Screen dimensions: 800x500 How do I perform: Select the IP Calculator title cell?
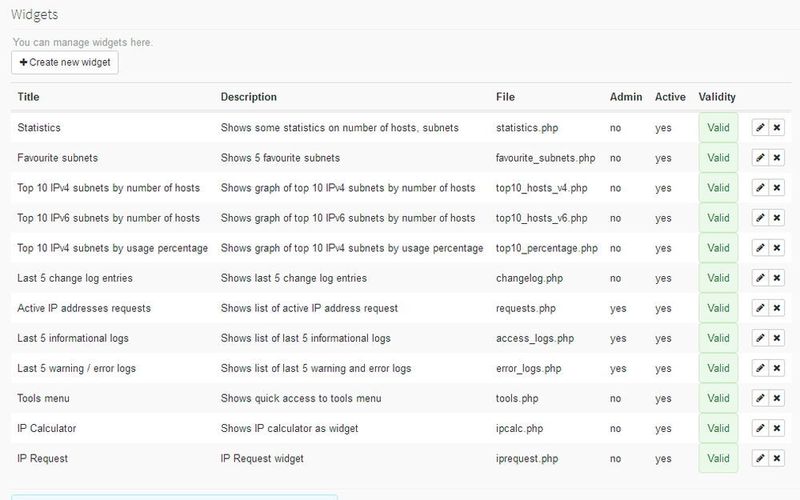(x=46, y=428)
